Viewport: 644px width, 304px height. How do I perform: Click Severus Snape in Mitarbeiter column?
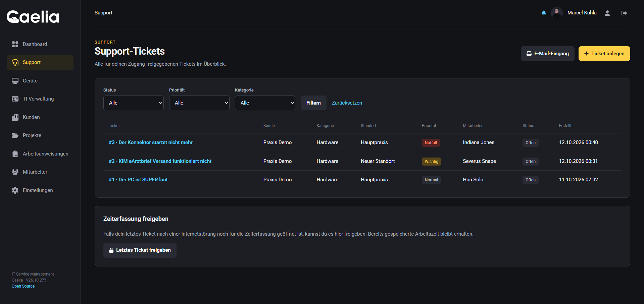coord(480,161)
